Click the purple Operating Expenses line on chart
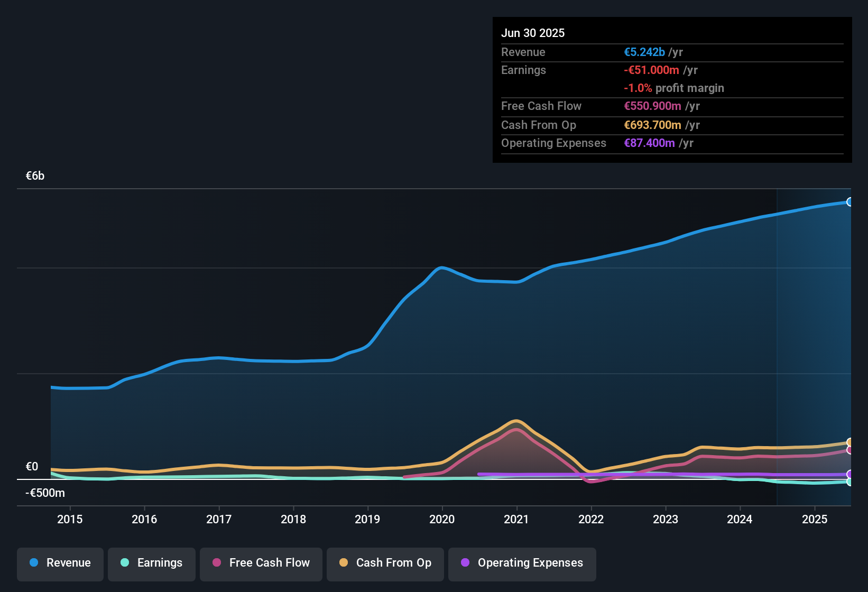The width and height of the screenshot is (868, 592). tap(634, 474)
